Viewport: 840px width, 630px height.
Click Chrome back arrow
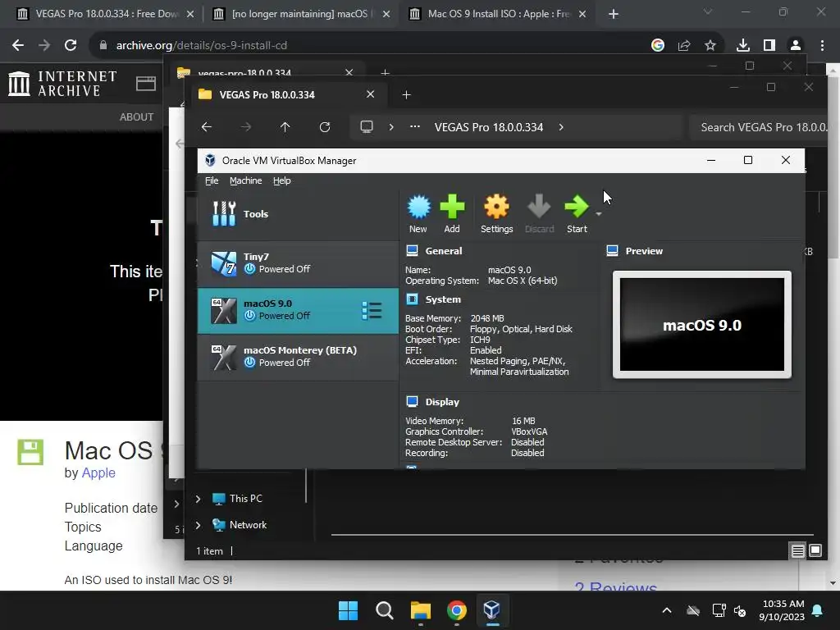tap(18, 46)
